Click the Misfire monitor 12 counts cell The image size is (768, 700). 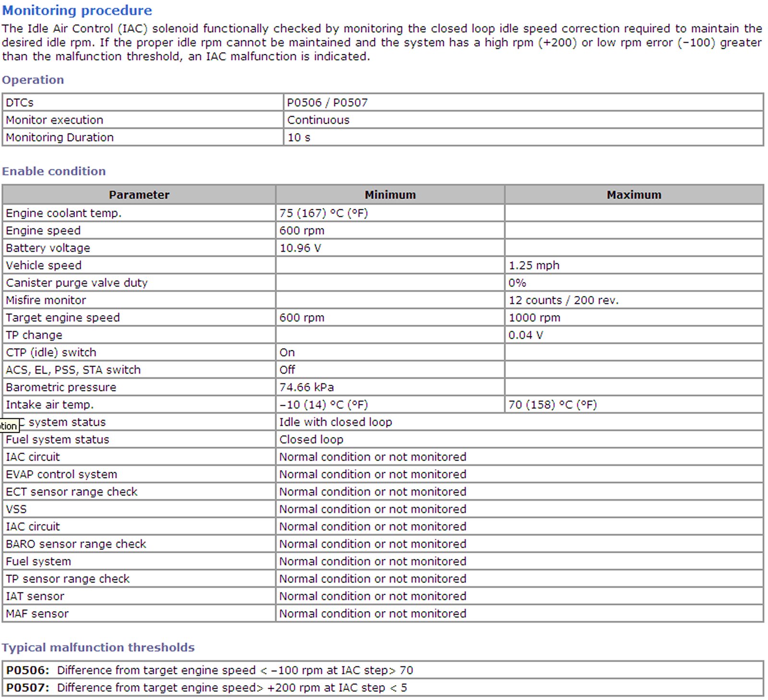click(564, 300)
